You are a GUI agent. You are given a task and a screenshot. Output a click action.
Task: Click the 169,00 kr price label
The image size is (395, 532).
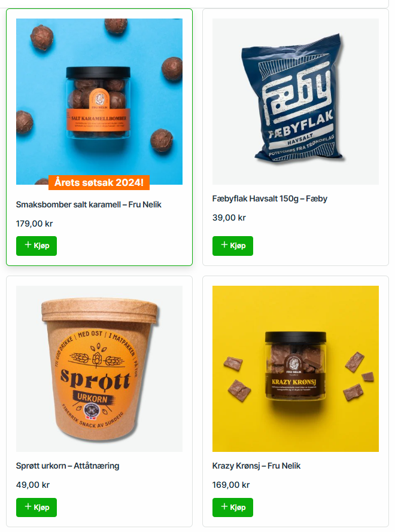tap(231, 485)
